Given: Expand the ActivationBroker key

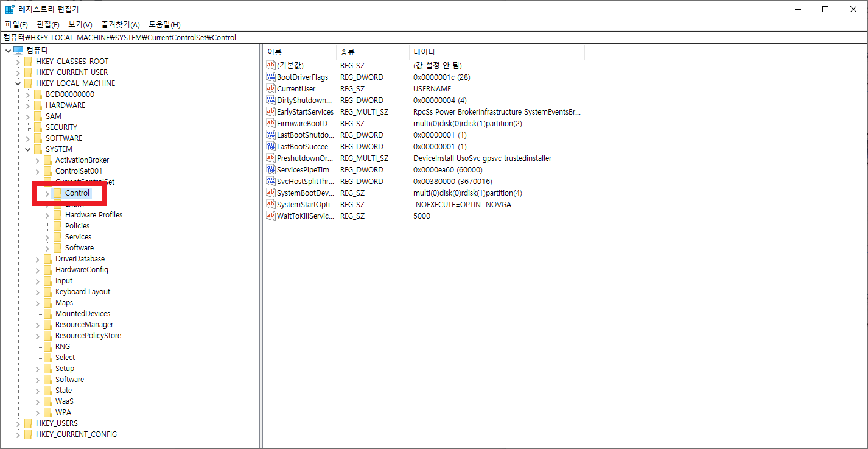Looking at the screenshot, I should pyautogui.click(x=37, y=160).
